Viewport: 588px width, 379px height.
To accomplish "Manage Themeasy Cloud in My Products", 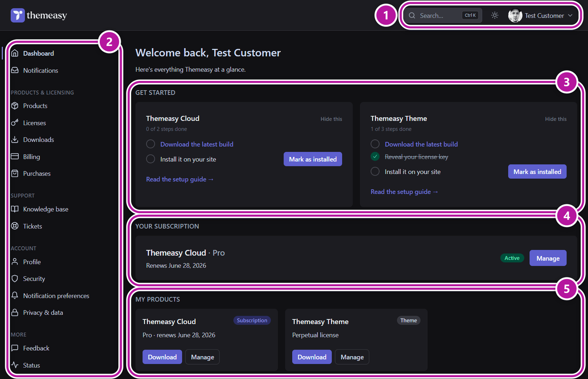I will coord(202,357).
